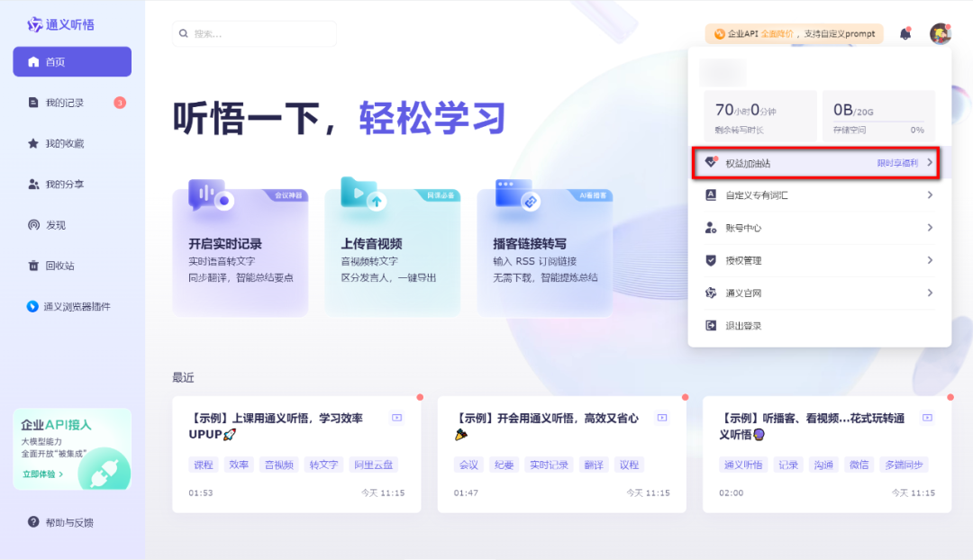The height and width of the screenshot is (560, 973).
Task: Open the 上课用通义听悟 sample record
Action: pos(296,454)
